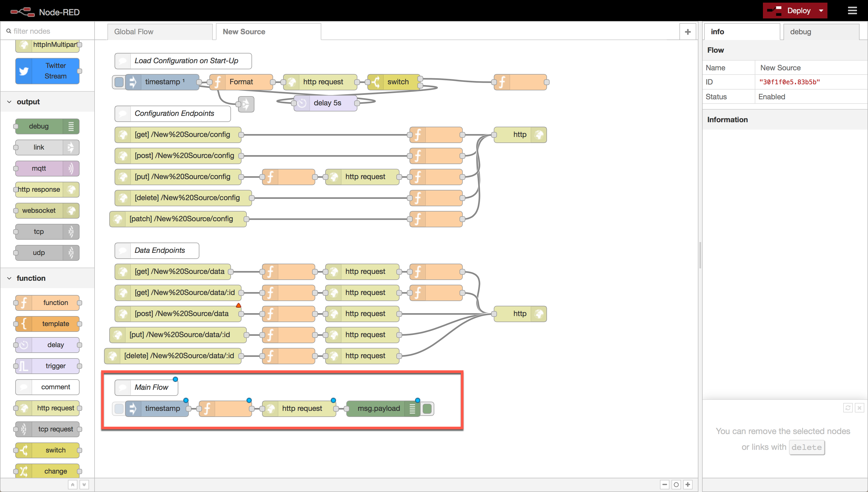This screenshot has height=492, width=868.
Task: Open the Deploy dropdown arrow
Action: (x=821, y=11)
